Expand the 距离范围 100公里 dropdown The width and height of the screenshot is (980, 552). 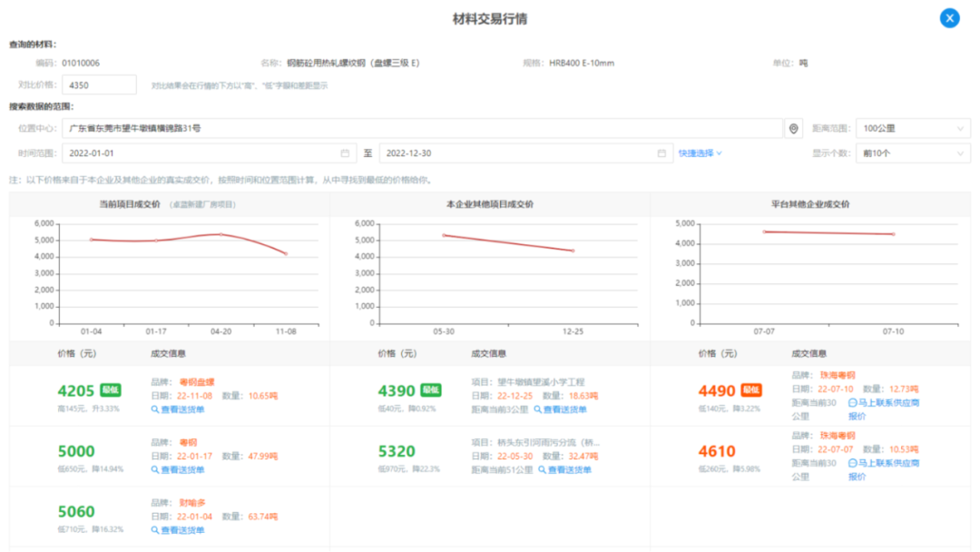(x=912, y=129)
